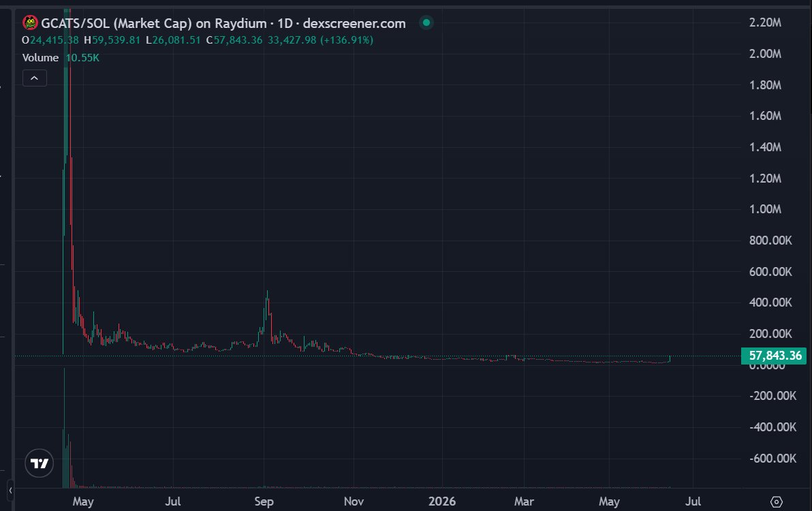Click the 1.00M price axis label
Screen dimensions: 812x511
tap(765, 209)
